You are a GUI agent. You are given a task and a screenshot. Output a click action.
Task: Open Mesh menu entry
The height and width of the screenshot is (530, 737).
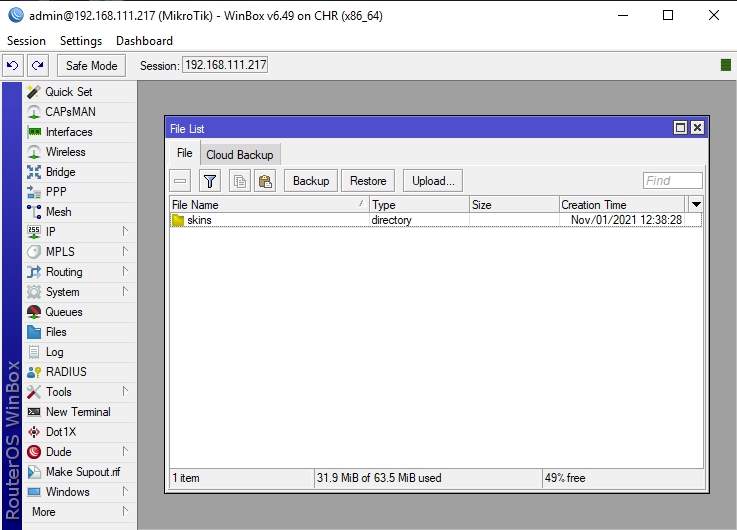80,212
